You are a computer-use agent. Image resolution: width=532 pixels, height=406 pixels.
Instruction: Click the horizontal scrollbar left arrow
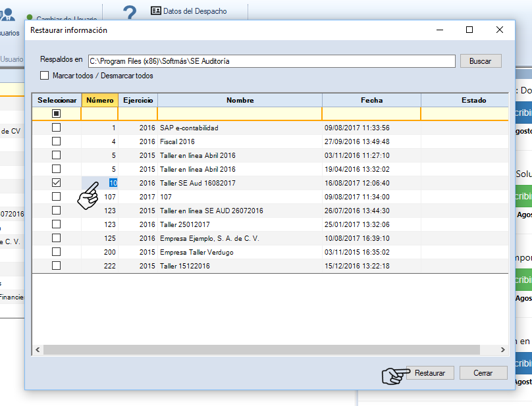pyautogui.click(x=38, y=350)
